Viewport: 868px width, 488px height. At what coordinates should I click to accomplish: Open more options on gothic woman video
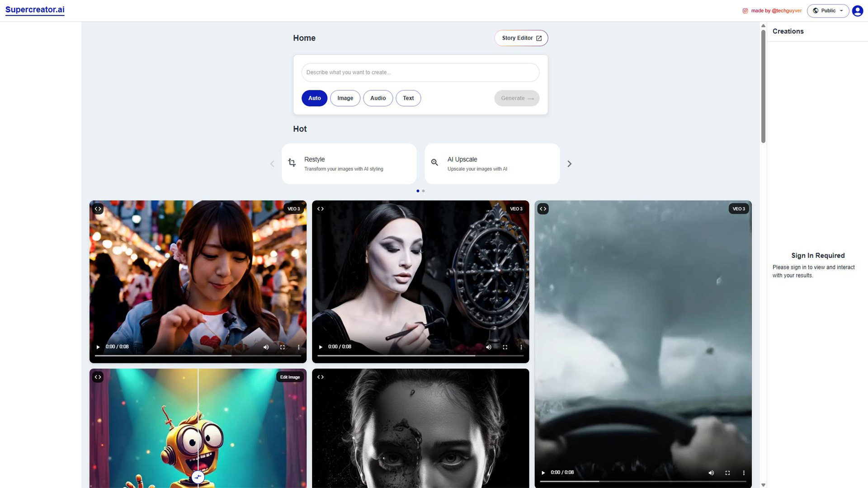[521, 347]
